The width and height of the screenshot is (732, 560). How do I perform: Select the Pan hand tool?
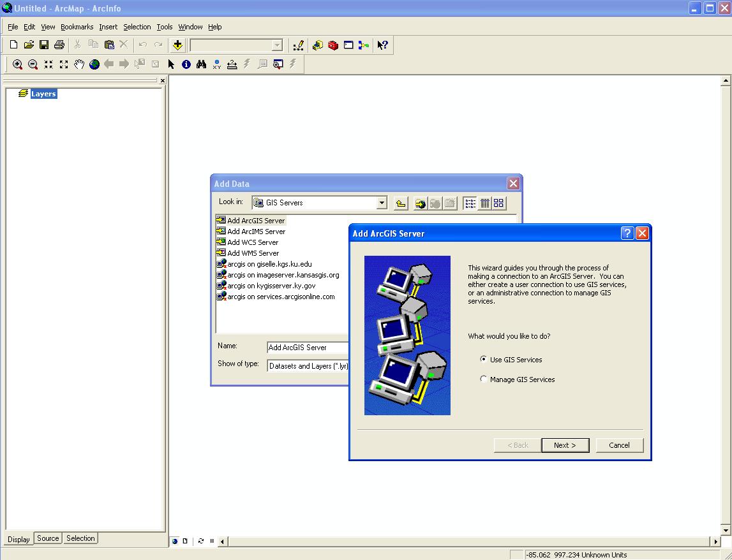point(79,64)
